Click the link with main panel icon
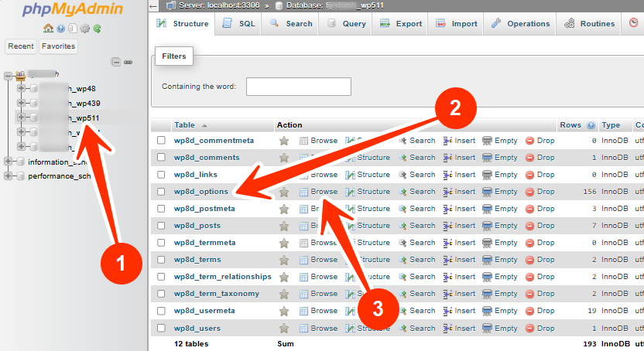Screen dimensions: 644x351 tap(128, 63)
